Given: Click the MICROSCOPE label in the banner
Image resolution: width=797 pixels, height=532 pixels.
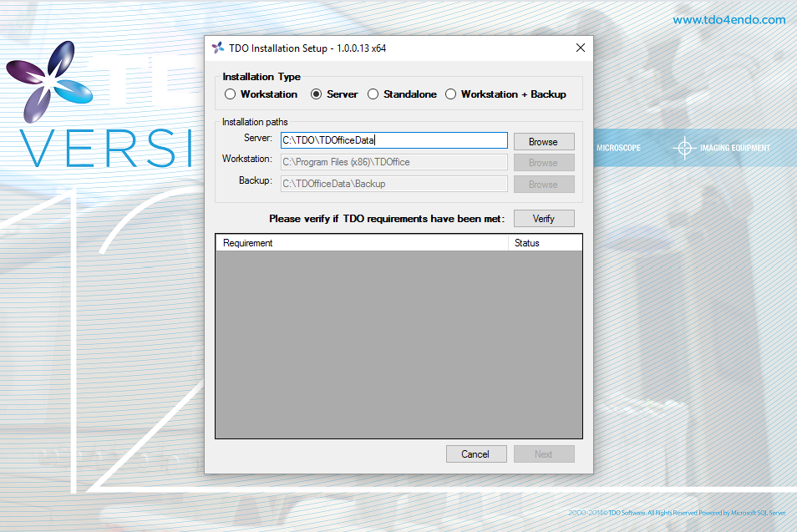Looking at the screenshot, I should [618, 147].
